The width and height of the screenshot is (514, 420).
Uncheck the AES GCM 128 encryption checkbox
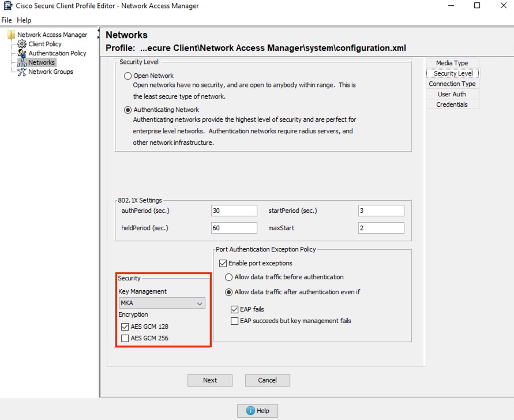pyautogui.click(x=125, y=327)
